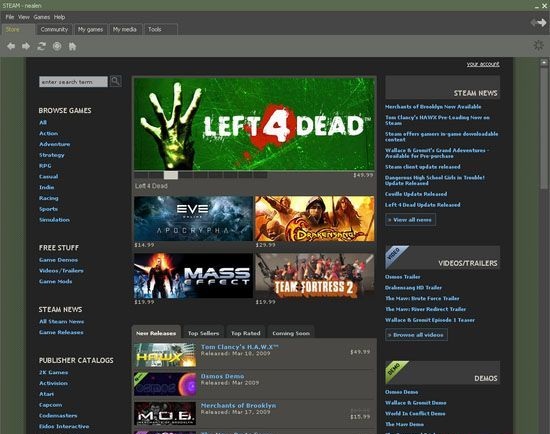Open Capcom publisher catalog
550x434 pixels.
coord(51,405)
